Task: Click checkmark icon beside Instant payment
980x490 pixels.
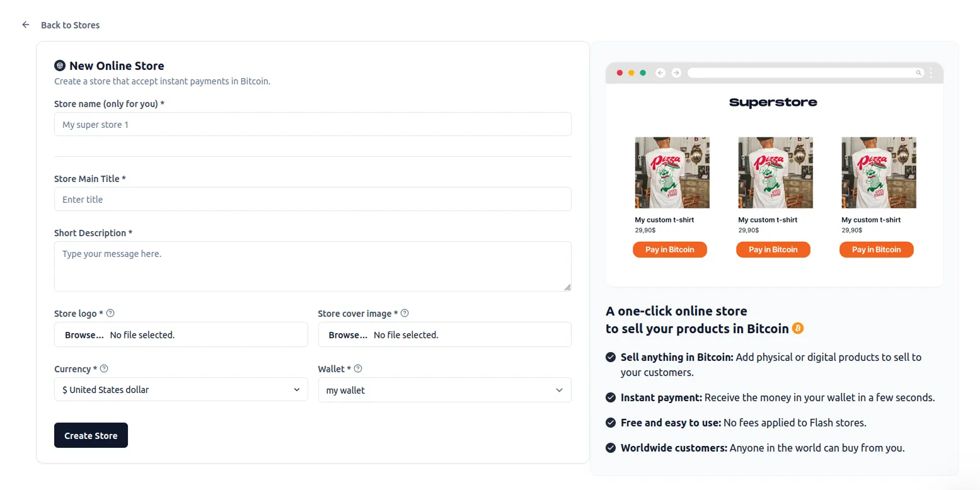Action: tap(610, 397)
